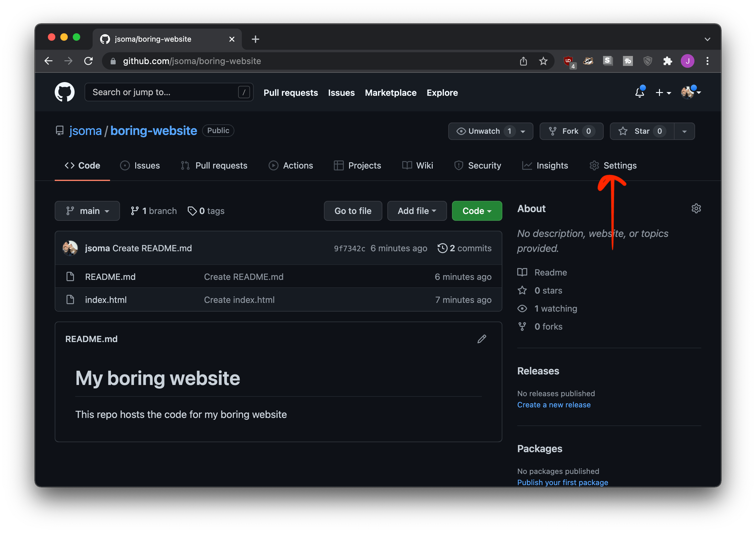Open the notifications bell
The image size is (756, 533).
click(639, 93)
